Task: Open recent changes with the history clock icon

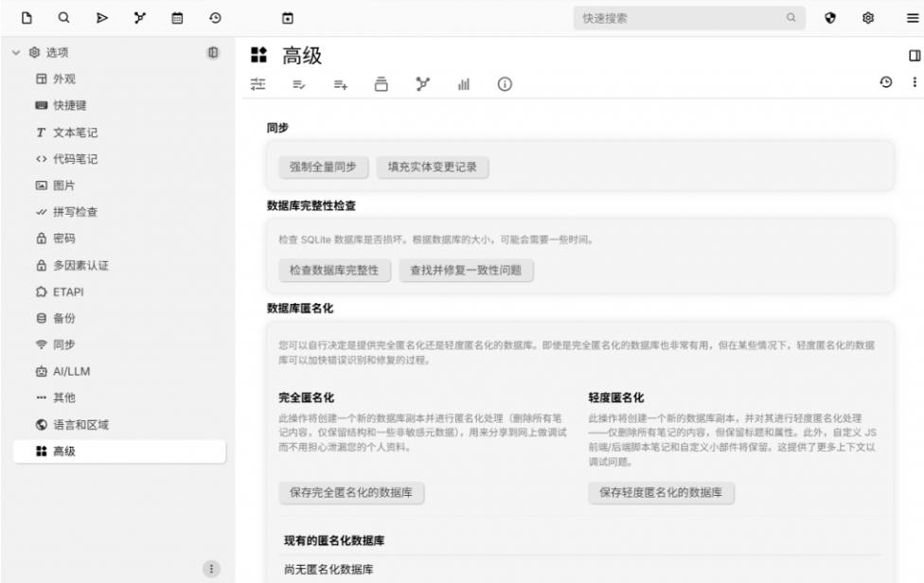Action: (214, 17)
